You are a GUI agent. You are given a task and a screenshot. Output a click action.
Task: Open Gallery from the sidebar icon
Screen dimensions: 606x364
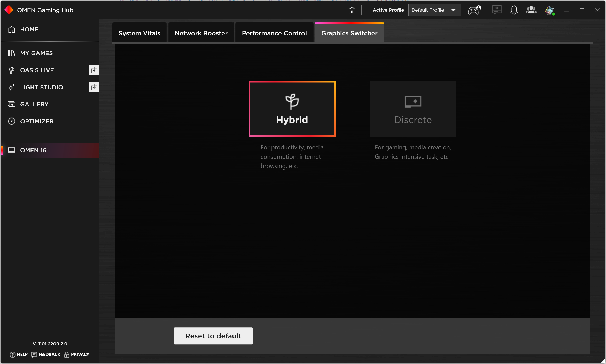pos(12,104)
